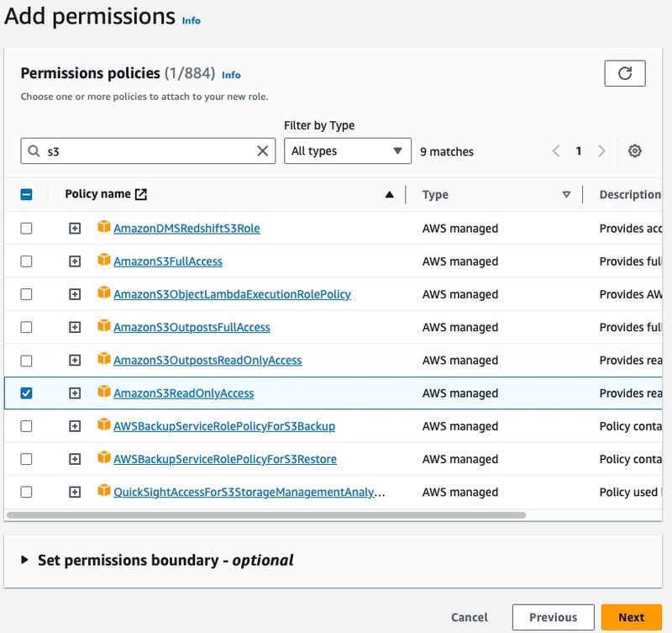The width and height of the screenshot is (672, 633).
Task: Toggle the select-all policies header checkbox
Action: (26, 194)
